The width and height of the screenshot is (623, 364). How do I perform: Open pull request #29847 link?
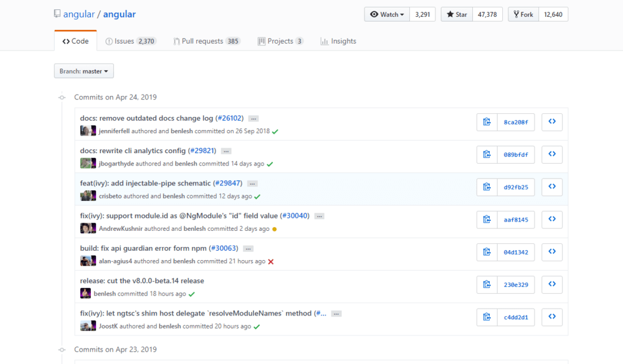(227, 183)
